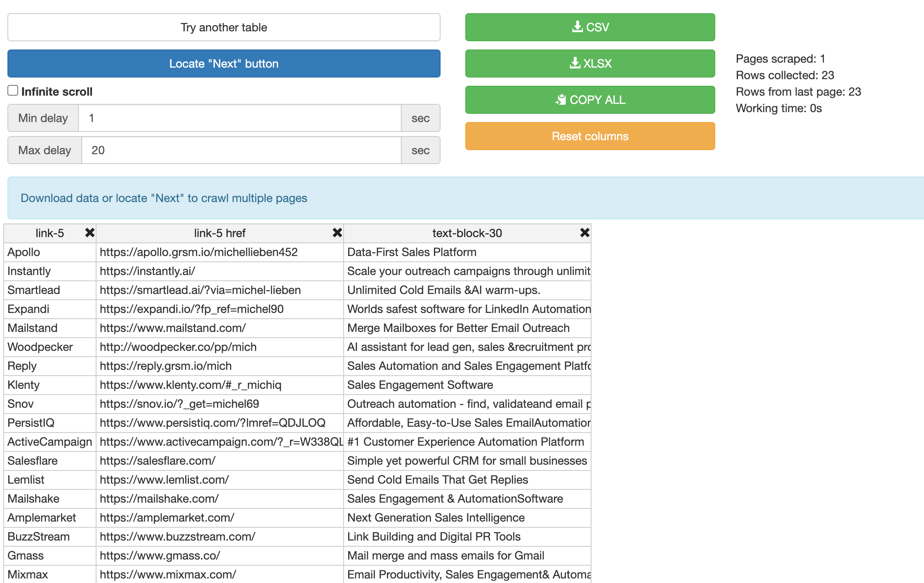Enable the Infinite scroll checkbox
The width and height of the screenshot is (924, 583).
coord(12,90)
